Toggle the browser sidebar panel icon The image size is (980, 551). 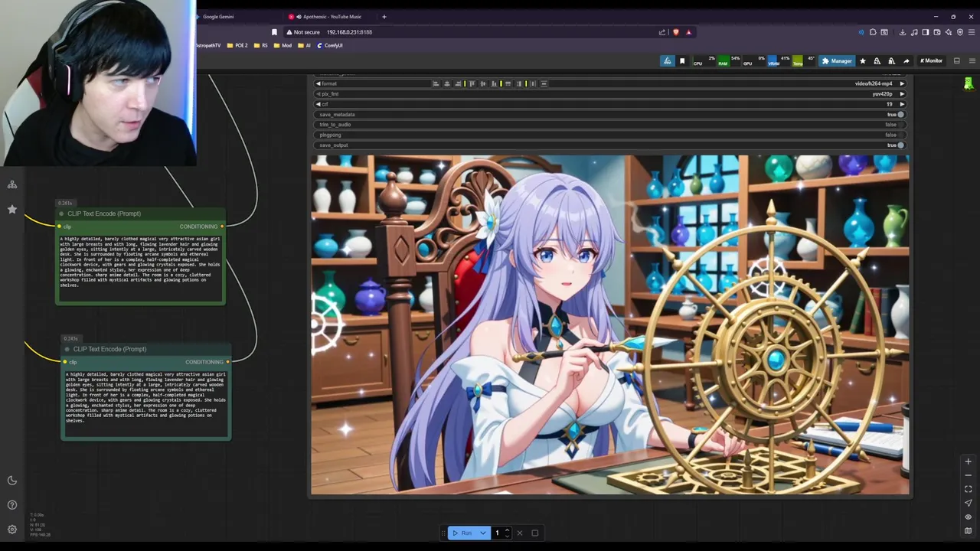coord(926,32)
